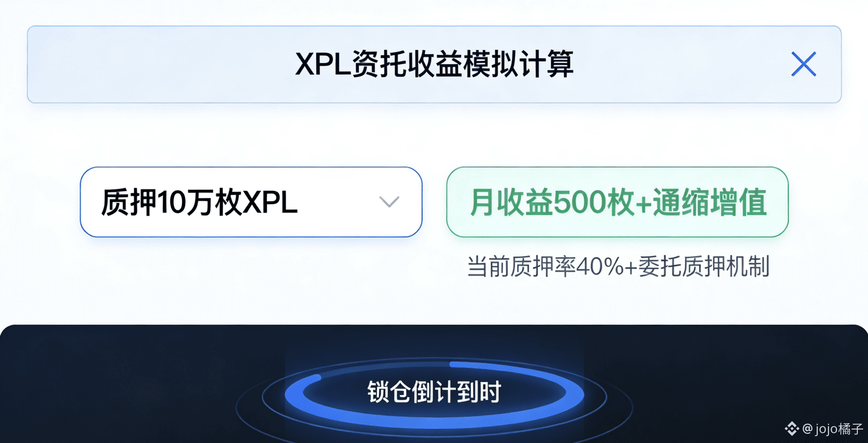Viewport: 868px width, 443px height.
Task: Select the 月收益500枚+通缩增值 result button
Action: pos(617,202)
